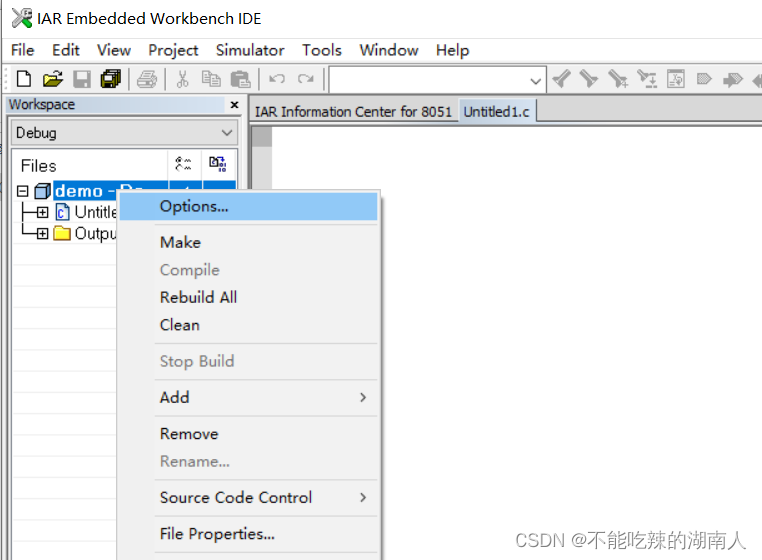Click the demo project cube icon
The width and height of the screenshot is (762, 560).
(42, 191)
